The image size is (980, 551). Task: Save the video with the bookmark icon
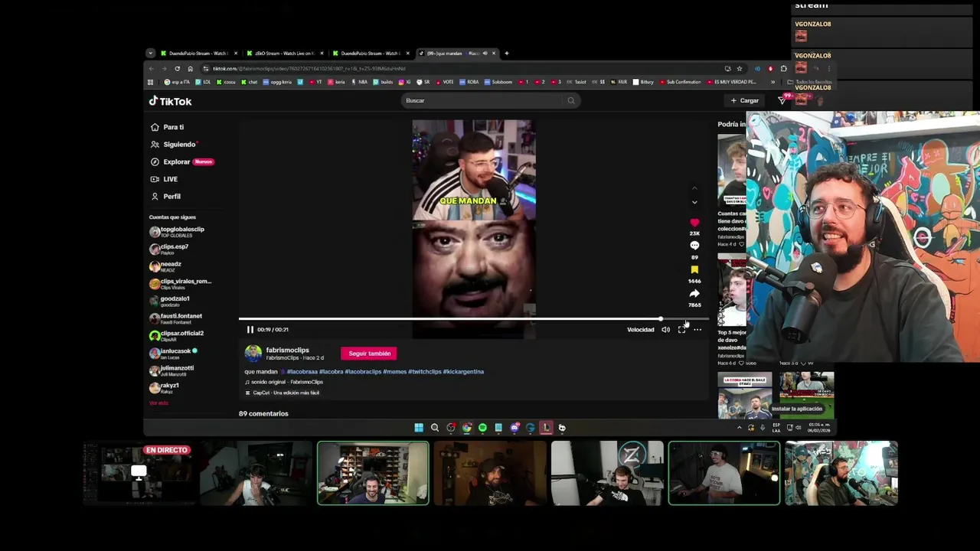point(694,270)
